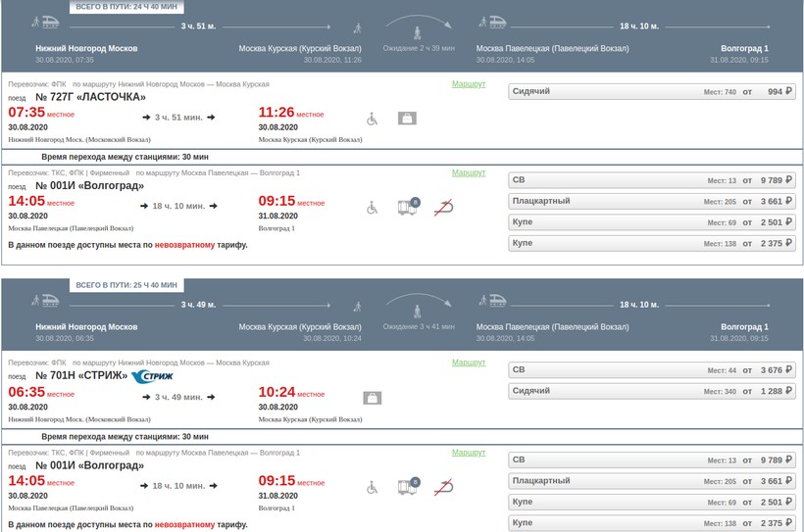Click the red departure time 07:35
Screen dimensions: 804x532
point(26,113)
